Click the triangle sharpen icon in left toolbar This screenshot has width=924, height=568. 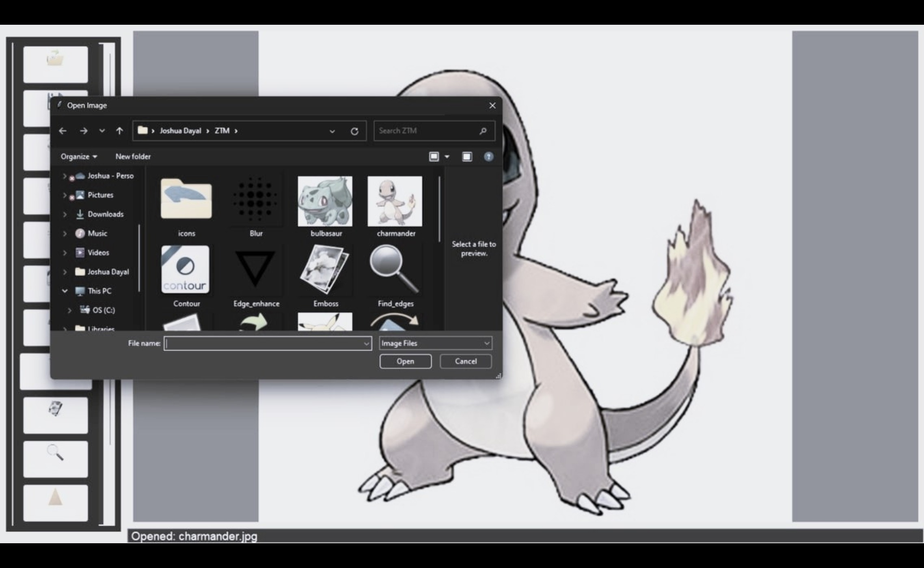pos(56,503)
